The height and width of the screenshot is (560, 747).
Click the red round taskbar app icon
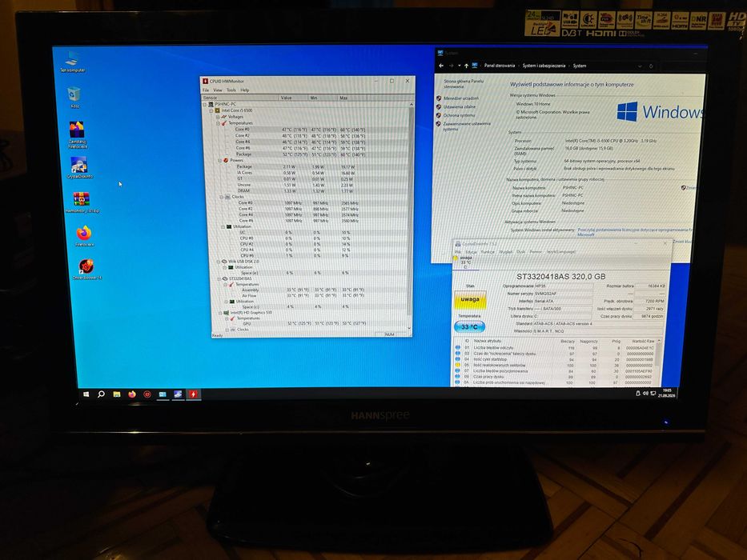point(147,394)
